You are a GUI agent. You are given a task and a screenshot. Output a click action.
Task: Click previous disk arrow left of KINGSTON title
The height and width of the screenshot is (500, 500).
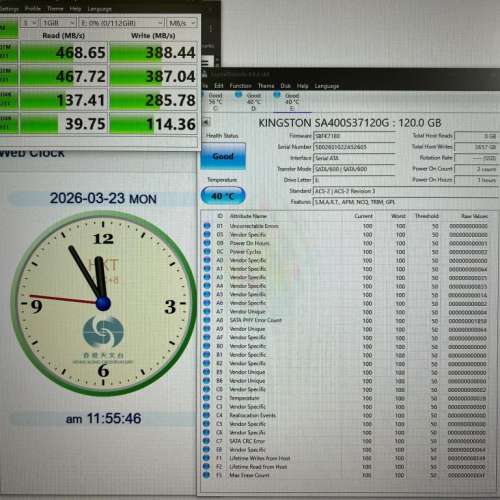[x=206, y=122]
